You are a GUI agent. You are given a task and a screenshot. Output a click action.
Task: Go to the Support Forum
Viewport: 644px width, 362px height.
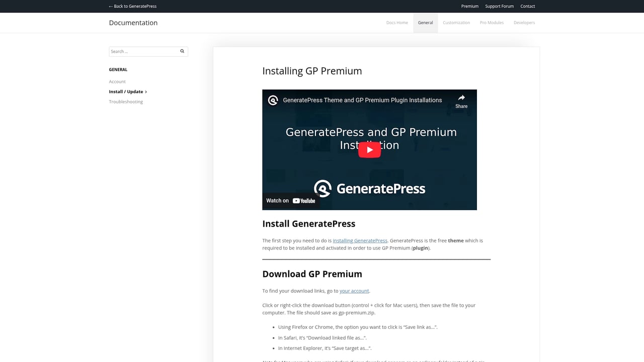click(x=499, y=6)
